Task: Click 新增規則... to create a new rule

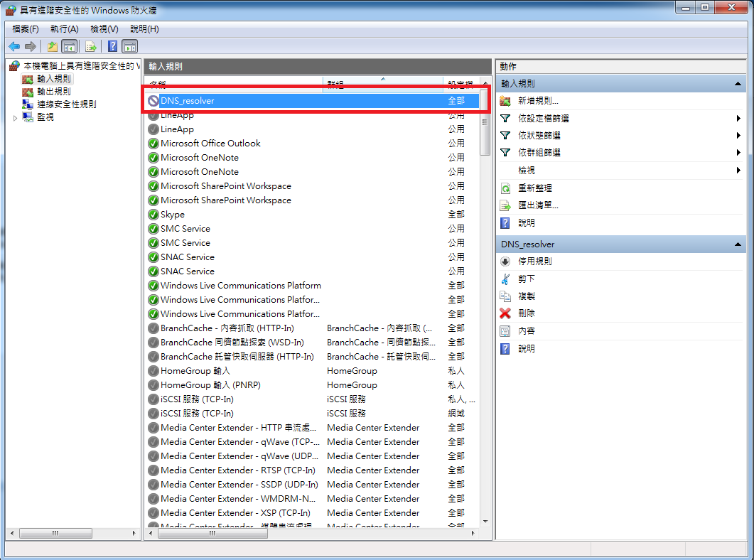Action: point(538,102)
